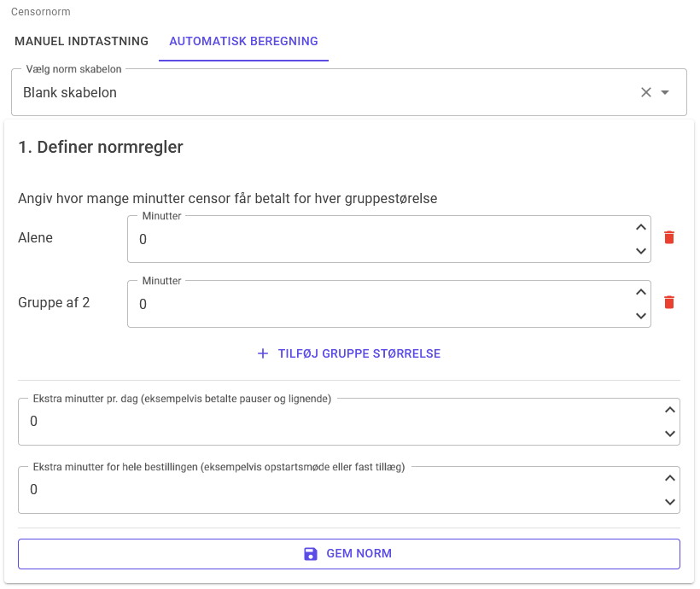
Task: Increase ekstra minutter pr. dag
Action: pyautogui.click(x=670, y=411)
